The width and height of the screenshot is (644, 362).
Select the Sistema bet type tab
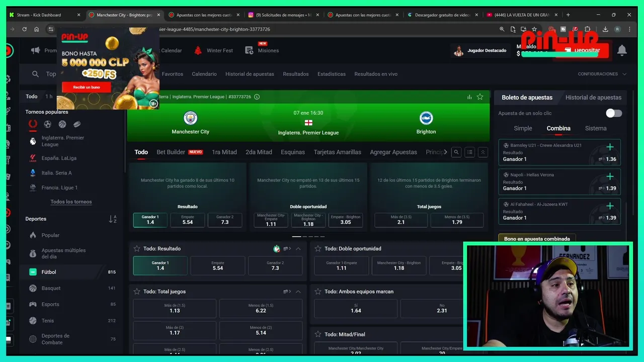pyautogui.click(x=596, y=128)
